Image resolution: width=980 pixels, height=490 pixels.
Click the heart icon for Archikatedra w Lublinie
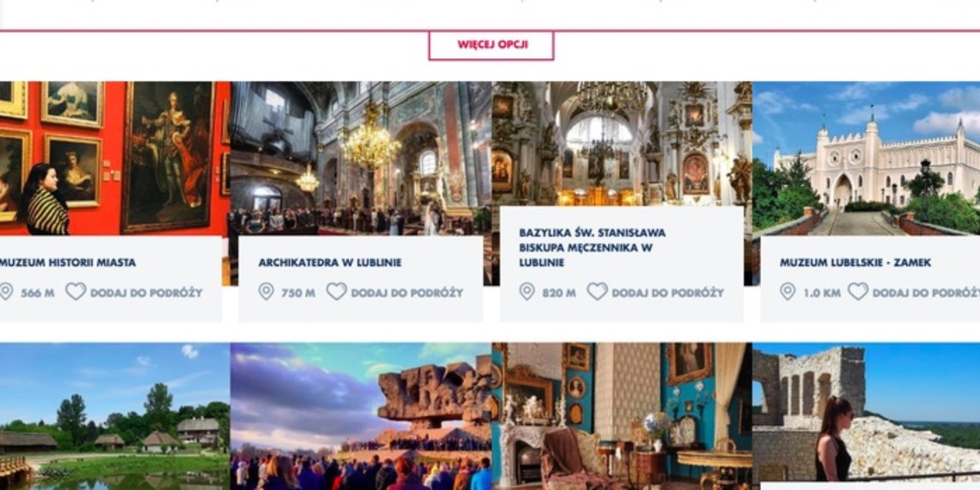[x=337, y=292]
